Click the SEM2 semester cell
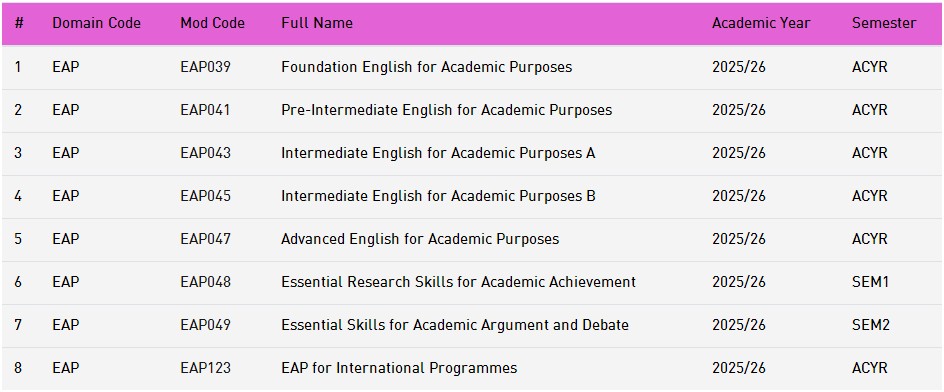 pyautogui.click(x=870, y=325)
